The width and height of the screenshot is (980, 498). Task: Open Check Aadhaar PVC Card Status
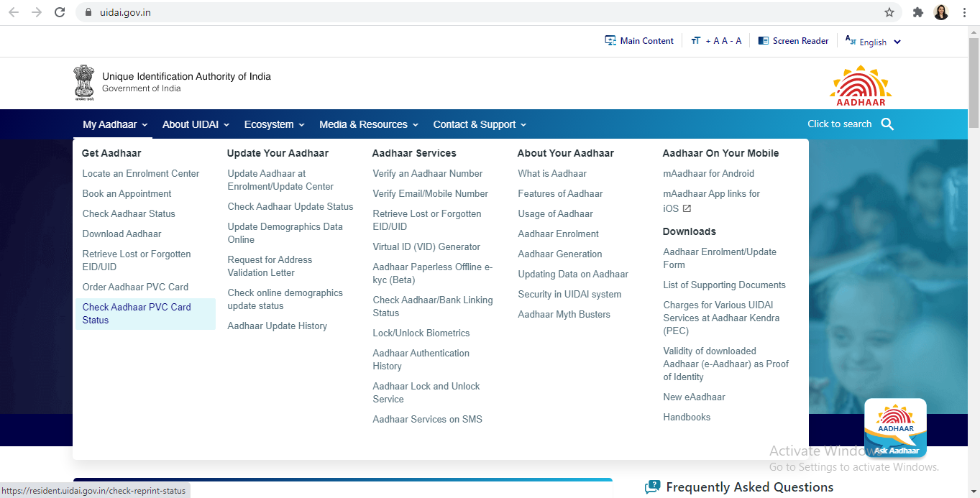tap(137, 313)
